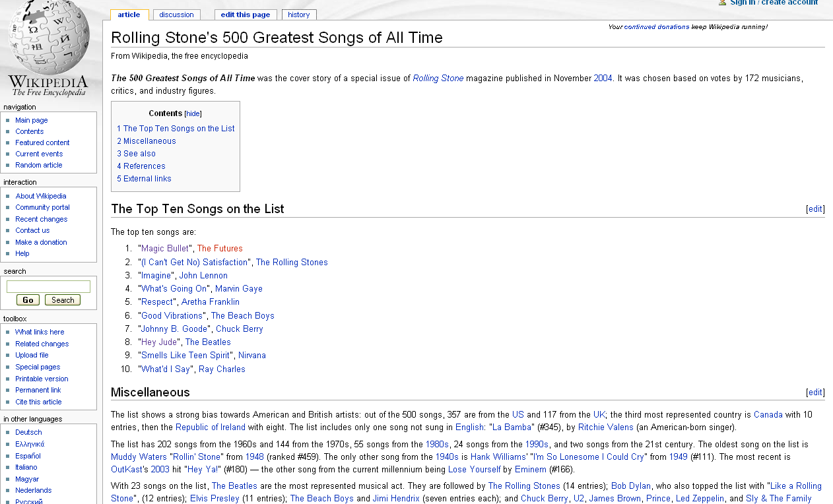Open the Español language version
833x504 pixels.
[x=28, y=456]
